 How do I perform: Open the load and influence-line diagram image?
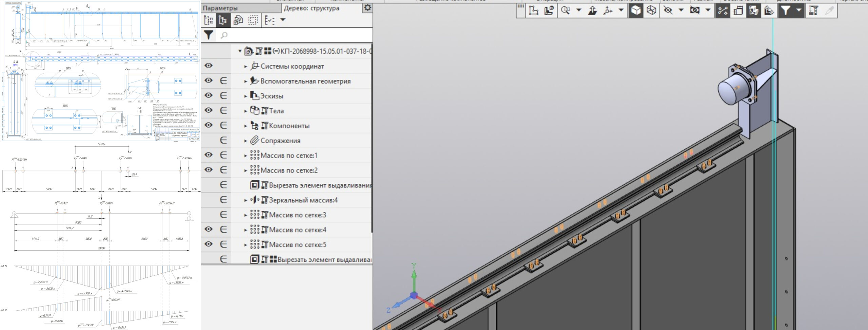(x=101, y=236)
